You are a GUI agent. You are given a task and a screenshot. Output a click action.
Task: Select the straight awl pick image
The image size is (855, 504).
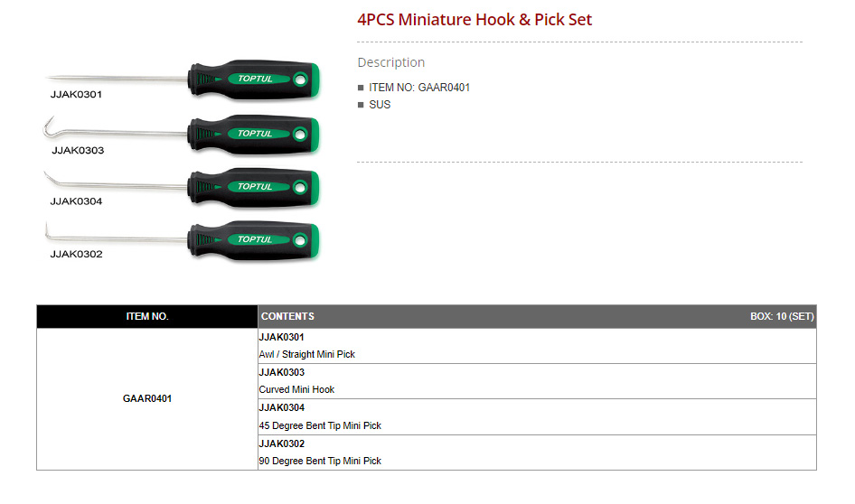[x=184, y=79]
